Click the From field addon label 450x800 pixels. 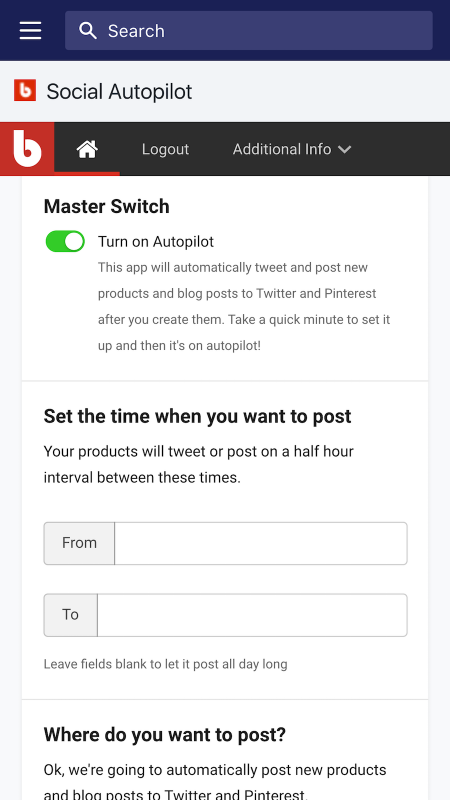[79, 543]
